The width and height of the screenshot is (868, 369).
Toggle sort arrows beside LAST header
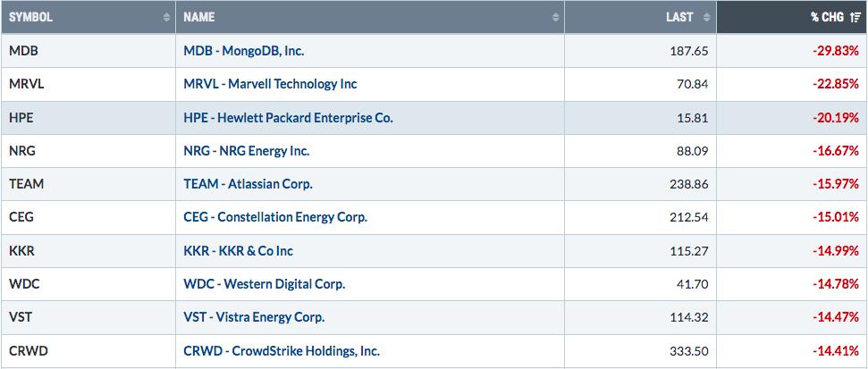706,18
